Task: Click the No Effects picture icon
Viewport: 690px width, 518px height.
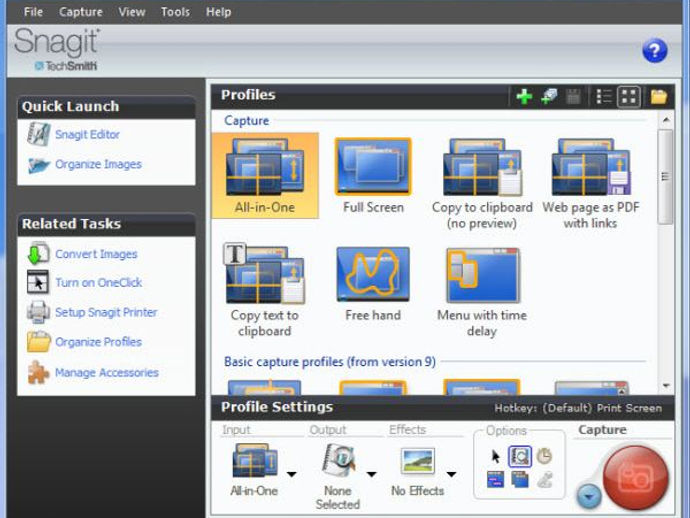Action: click(x=417, y=461)
